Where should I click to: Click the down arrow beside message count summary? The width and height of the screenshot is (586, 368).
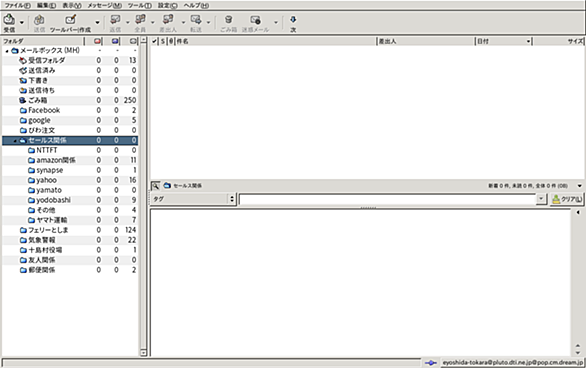coord(580,186)
